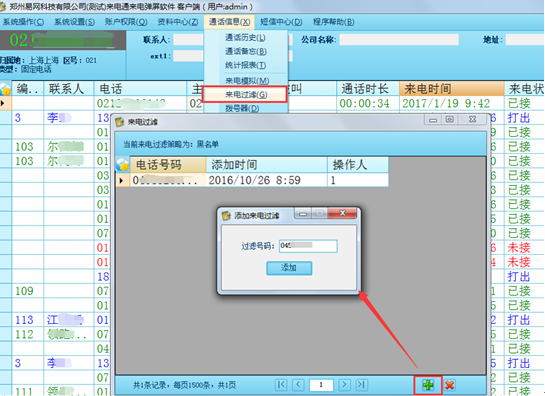Click the call time cell 2017/1/19 9:42

pos(452,103)
